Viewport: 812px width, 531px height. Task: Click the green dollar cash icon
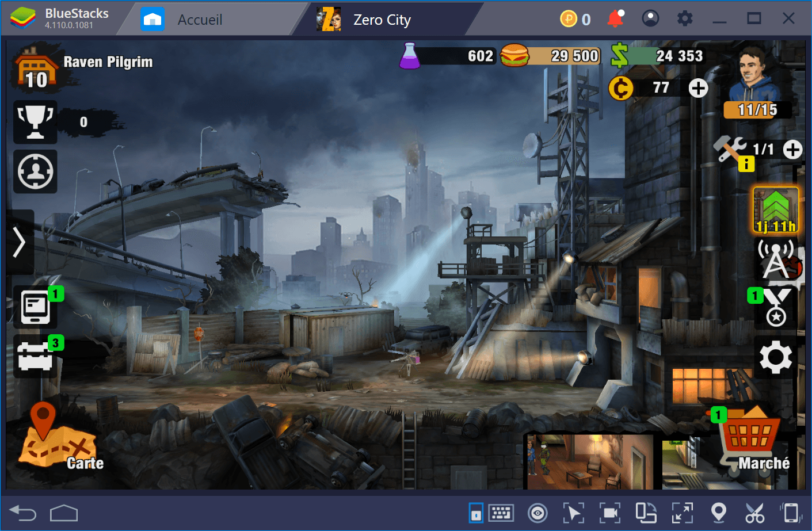pyautogui.click(x=620, y=56)
